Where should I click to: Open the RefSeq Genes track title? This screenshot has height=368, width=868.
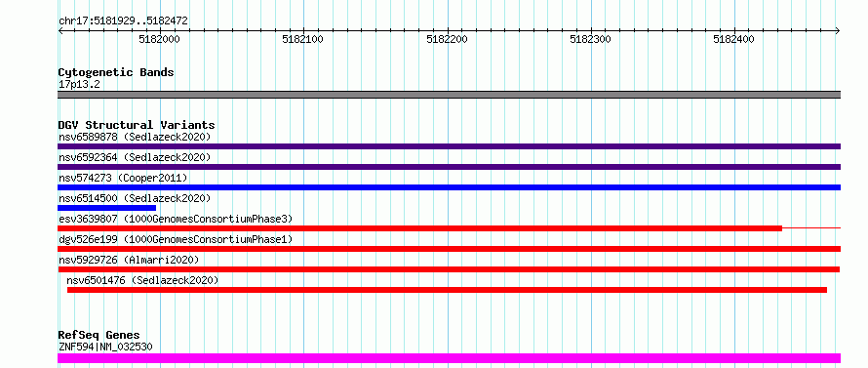tap(99, 336)
